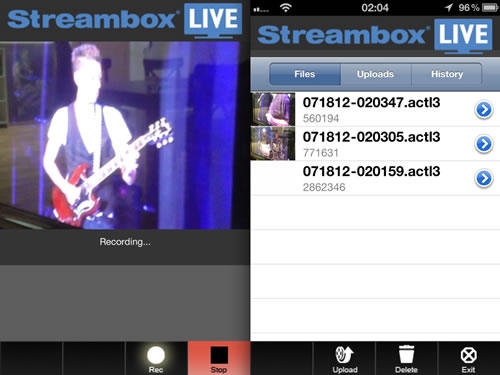Tap the location arrow icon in status bar
The image size is (500, 375).
click(x=449, y=7)
